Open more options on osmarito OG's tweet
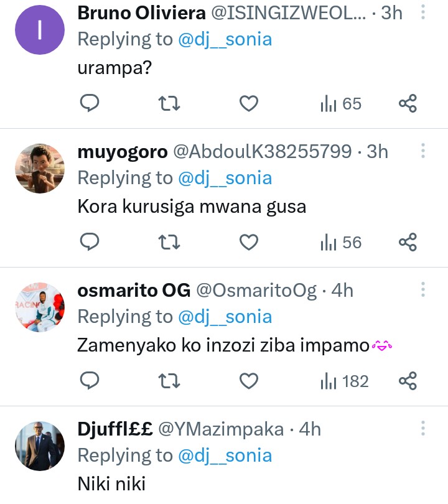 (x=423, y=290)
